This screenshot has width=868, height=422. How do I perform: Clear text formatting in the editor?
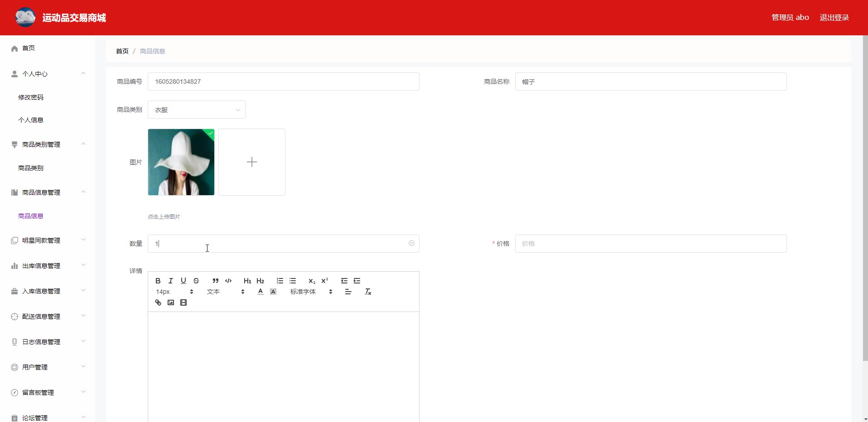(x=368, y=292)
